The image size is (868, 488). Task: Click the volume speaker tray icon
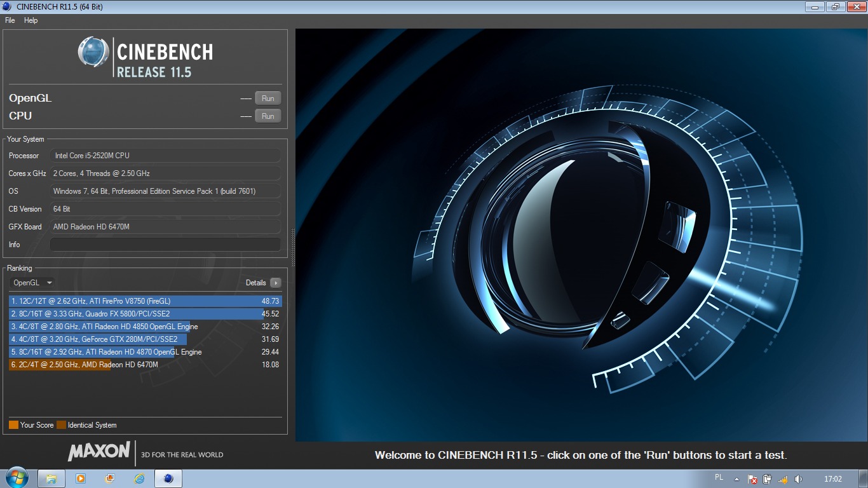pyautogui.click(x=798, y=479)
